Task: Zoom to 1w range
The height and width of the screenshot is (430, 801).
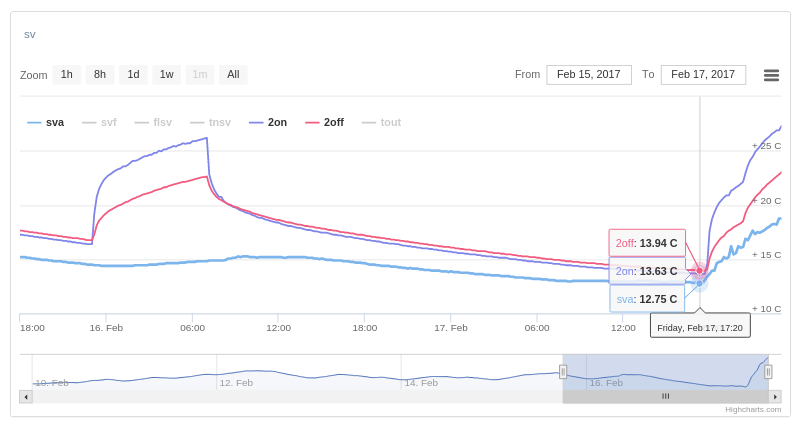Action: (x=166, y=75)
